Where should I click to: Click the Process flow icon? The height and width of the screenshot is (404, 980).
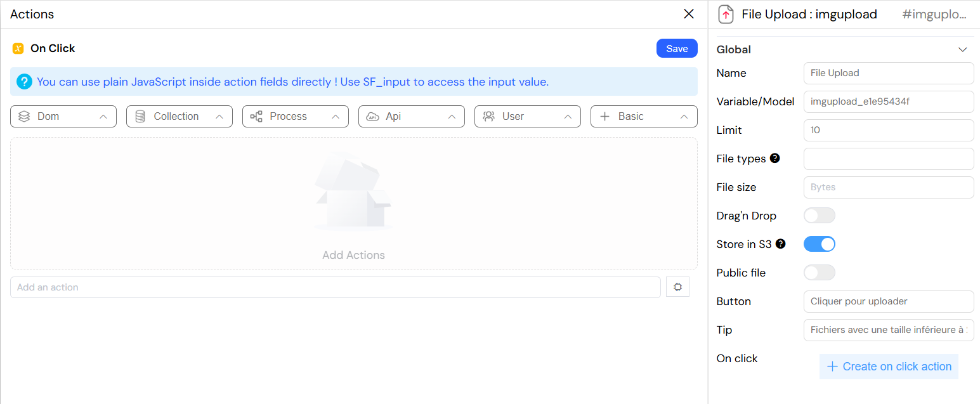tap(256, 117)
